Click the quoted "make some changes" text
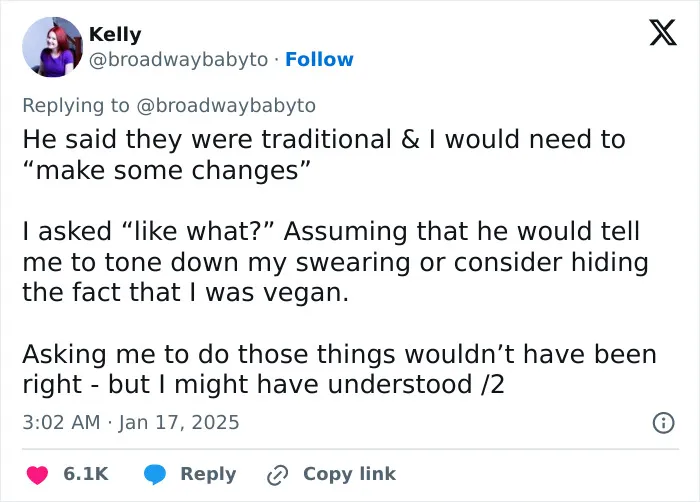 point(166,171)
